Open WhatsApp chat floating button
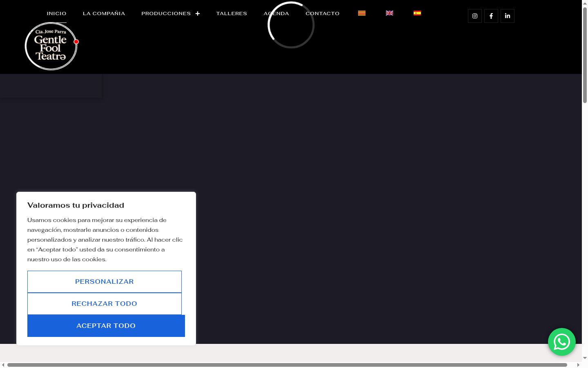This screenshot has width=588, height=368. (x=562, y=342)
